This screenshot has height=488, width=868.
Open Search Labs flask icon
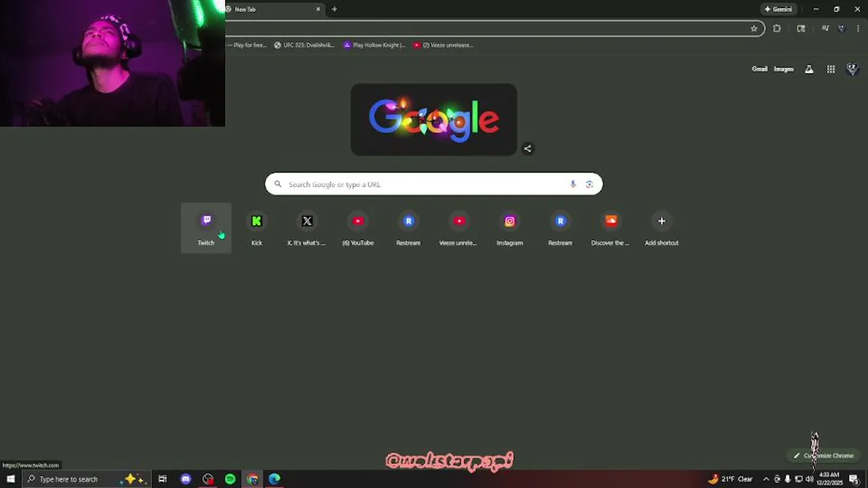(x=809, y=69)
